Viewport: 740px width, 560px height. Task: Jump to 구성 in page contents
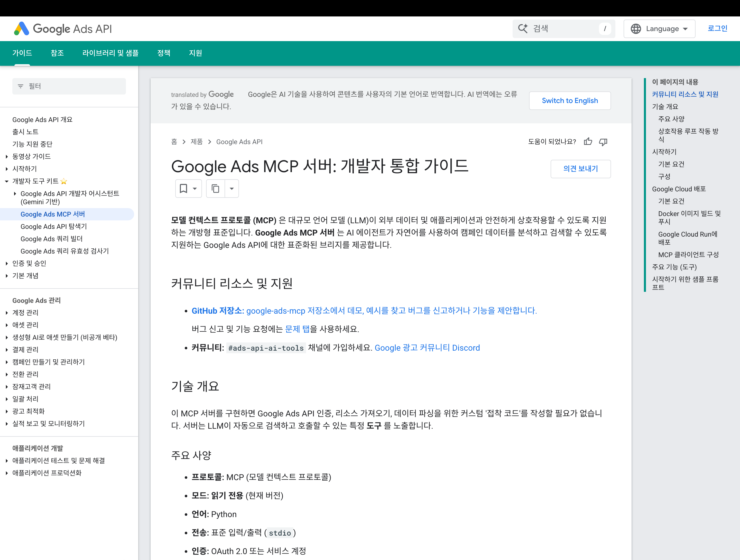tap(664, 177)
